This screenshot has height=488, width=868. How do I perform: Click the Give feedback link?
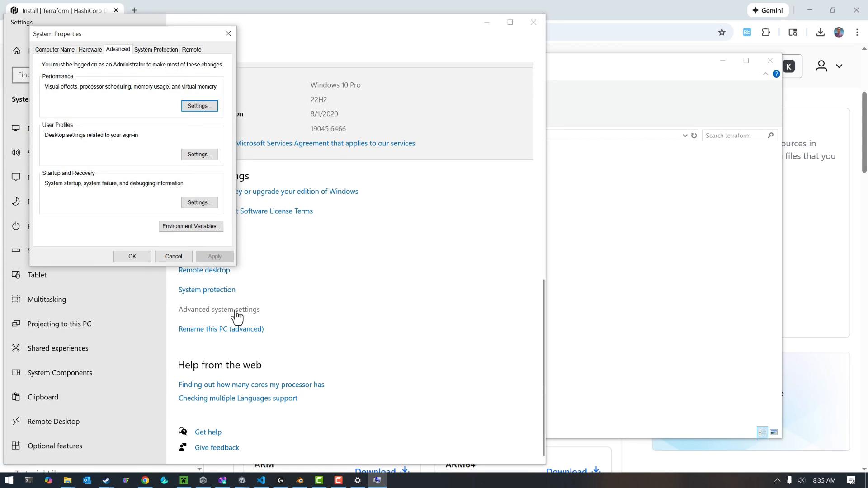pyautogui.click(x=217, y=447)
